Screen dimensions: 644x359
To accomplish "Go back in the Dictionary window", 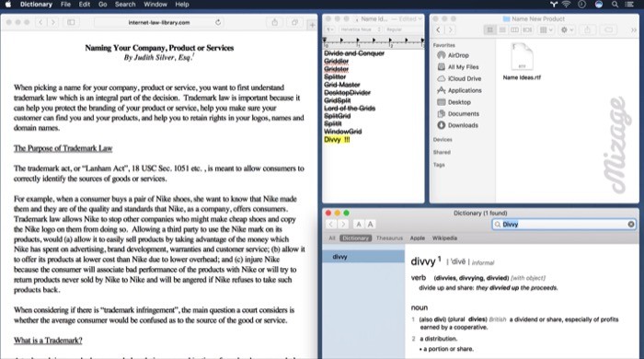I will [331, 225].
